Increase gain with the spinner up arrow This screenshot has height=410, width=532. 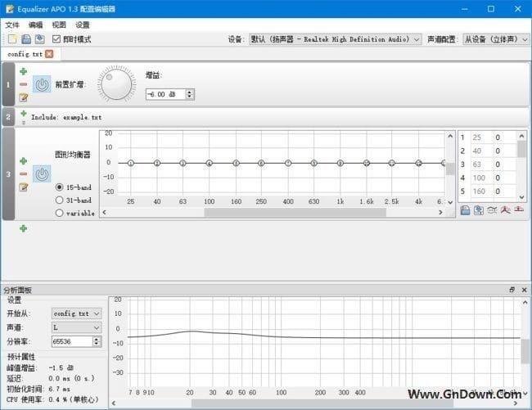190,92
